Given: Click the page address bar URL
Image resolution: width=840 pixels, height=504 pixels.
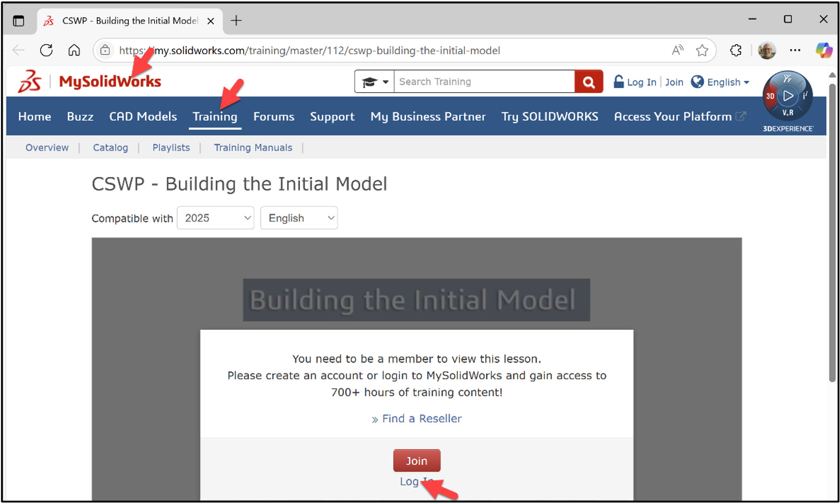Looking at the screenshot, I should point(309,50).
